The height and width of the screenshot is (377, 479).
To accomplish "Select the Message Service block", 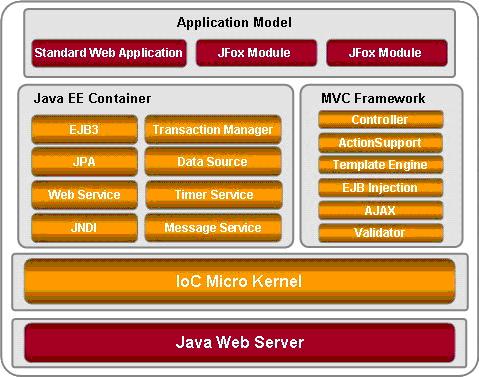I will pos(213,228).
